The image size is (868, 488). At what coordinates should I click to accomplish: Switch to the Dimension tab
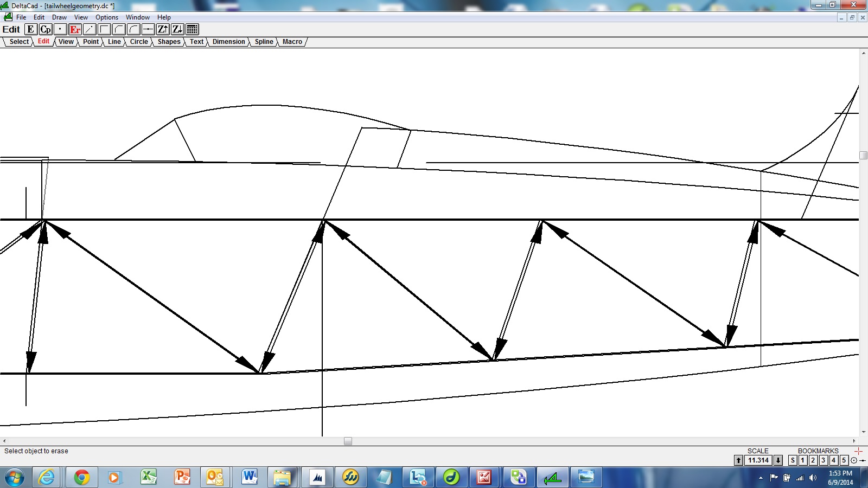228,42
